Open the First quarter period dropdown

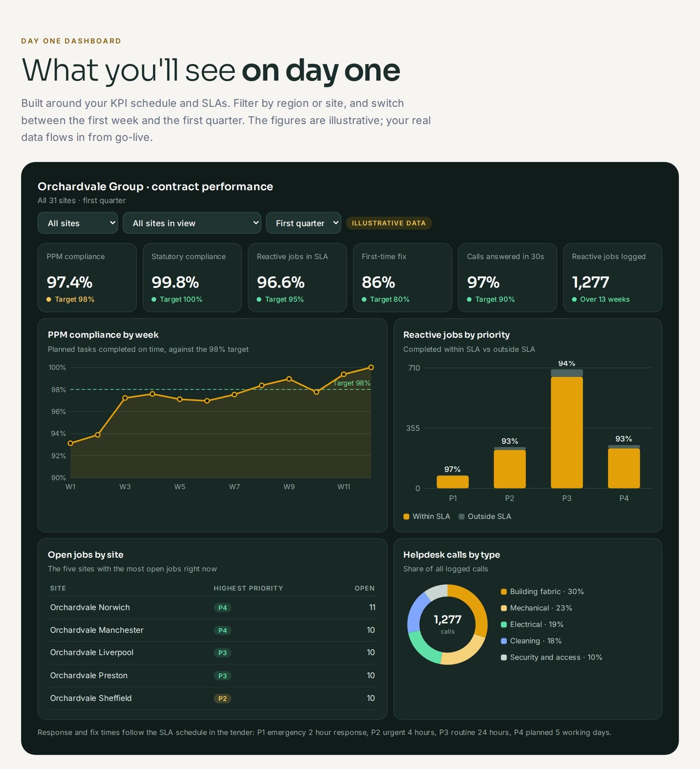[x=303, y=223]
